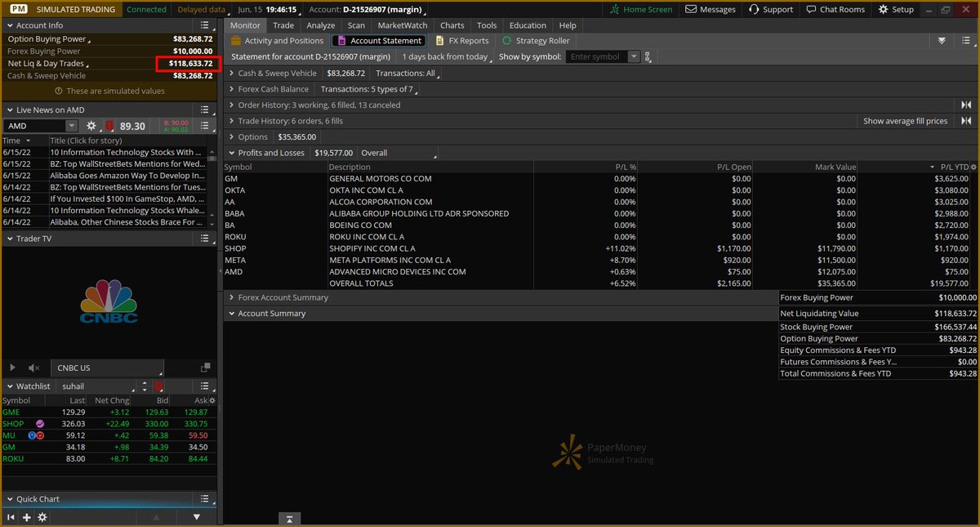980x527 pixels.
Task: Expand Trade History section
Action: [x=231, y=121]
